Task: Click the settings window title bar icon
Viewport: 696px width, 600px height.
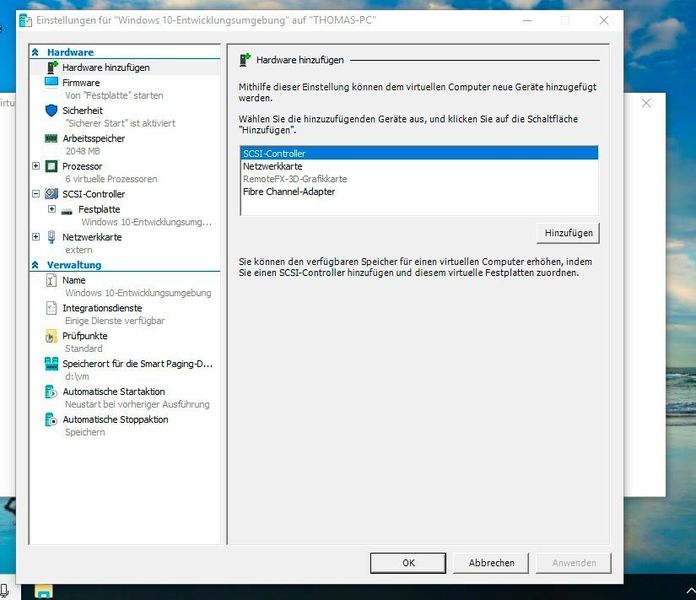Action: (25, 20)
